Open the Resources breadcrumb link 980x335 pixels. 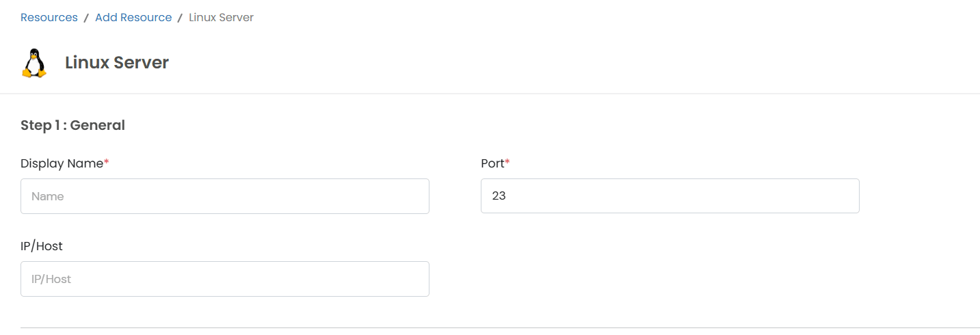click(49, 18)
